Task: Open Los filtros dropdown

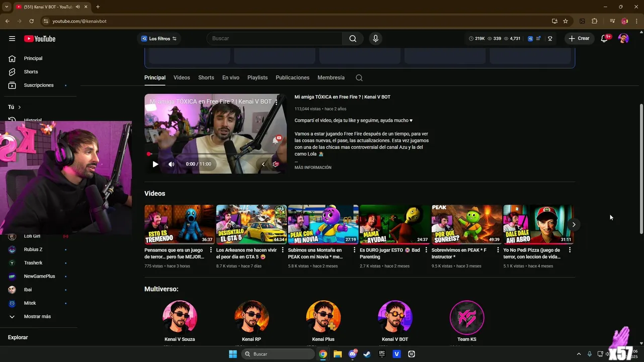Action: coord(159,39)
